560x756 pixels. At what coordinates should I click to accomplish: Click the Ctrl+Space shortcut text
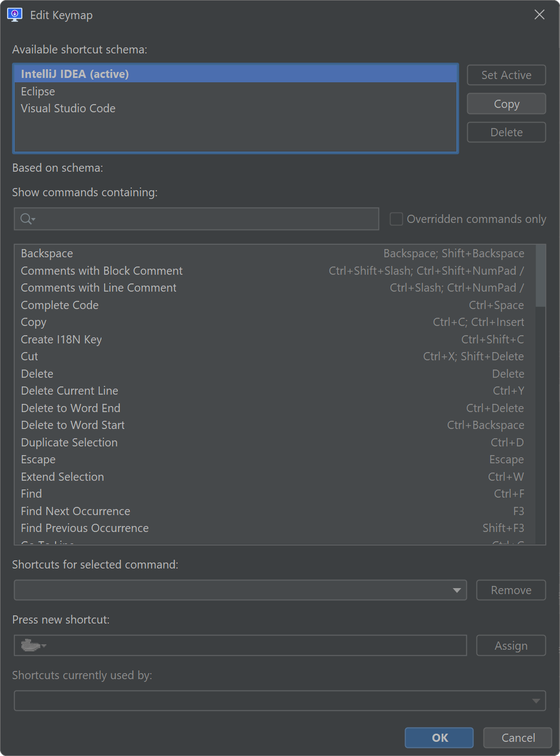tap(496, 305)
